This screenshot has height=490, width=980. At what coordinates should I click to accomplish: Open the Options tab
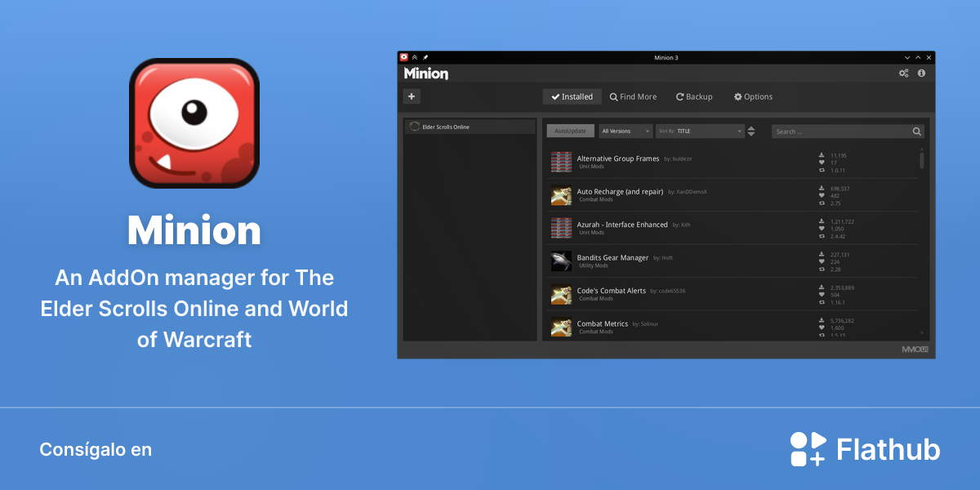point(753,96)
